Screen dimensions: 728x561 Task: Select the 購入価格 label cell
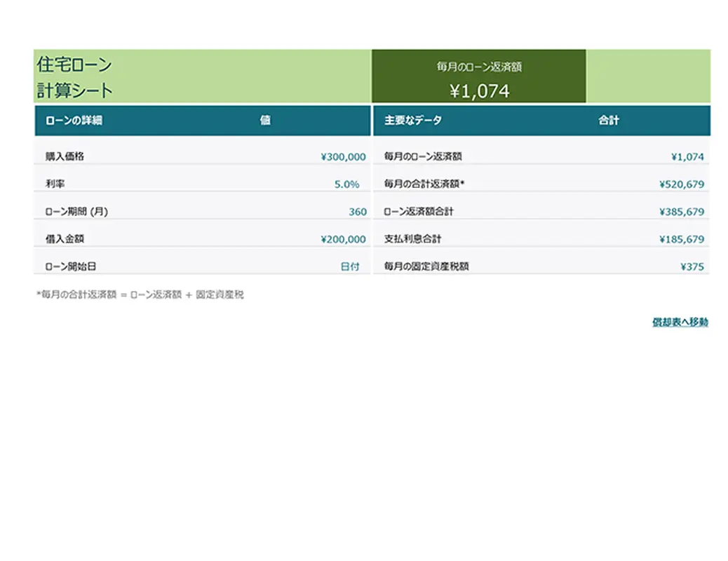[65, 157]
